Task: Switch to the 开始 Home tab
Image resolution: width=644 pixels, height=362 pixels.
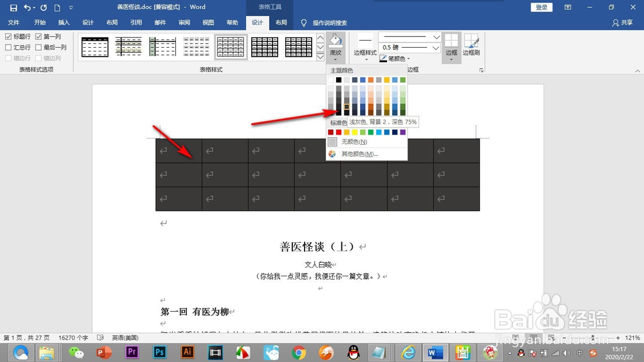Action: coord(40,23)
